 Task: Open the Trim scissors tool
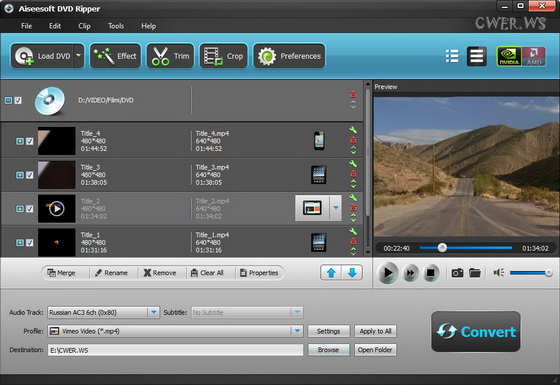170,56
